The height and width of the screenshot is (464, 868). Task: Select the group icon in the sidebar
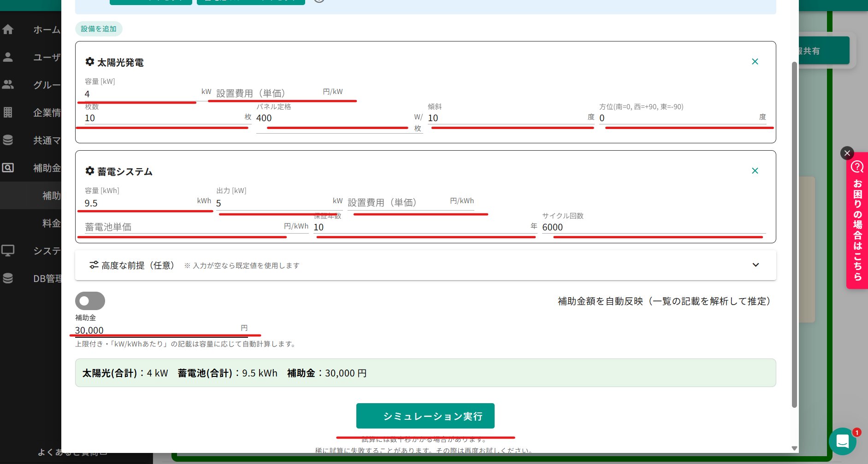click(x=8, y=85)
